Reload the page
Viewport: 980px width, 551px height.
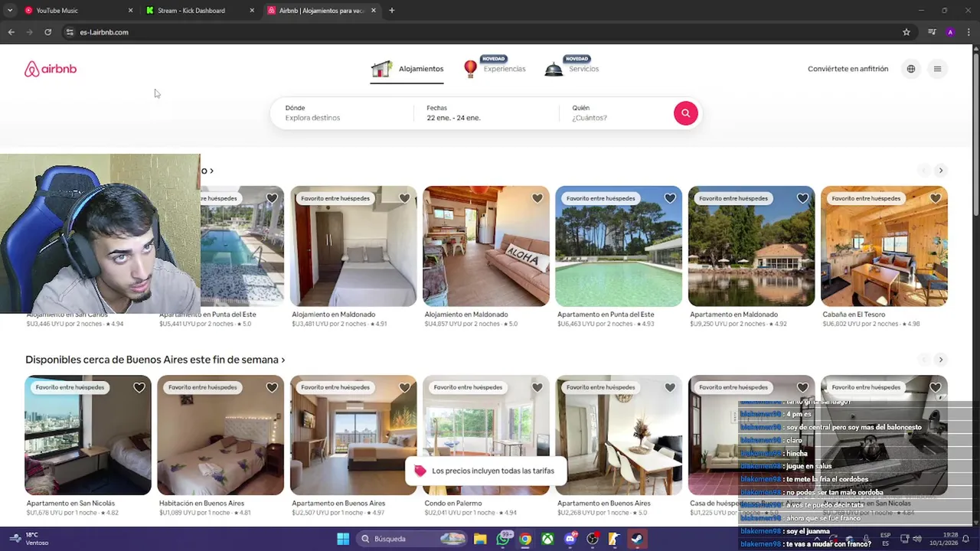point(47,32)
